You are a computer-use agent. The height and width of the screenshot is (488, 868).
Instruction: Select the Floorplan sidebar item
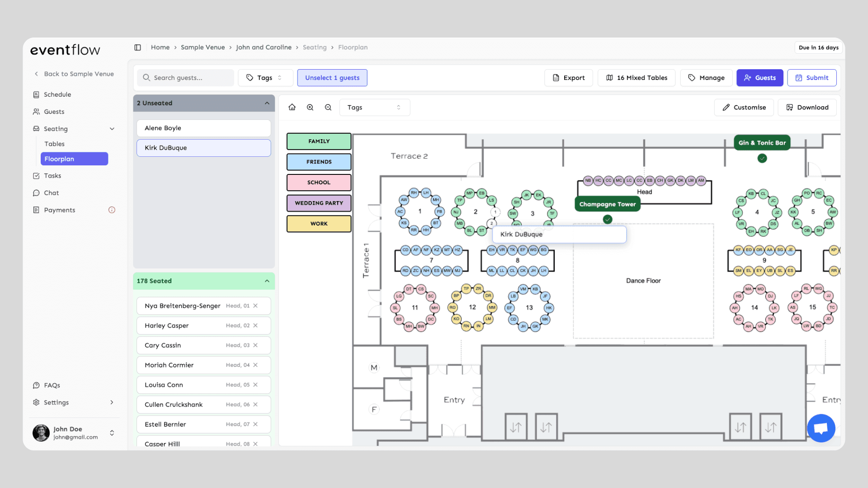74,159
